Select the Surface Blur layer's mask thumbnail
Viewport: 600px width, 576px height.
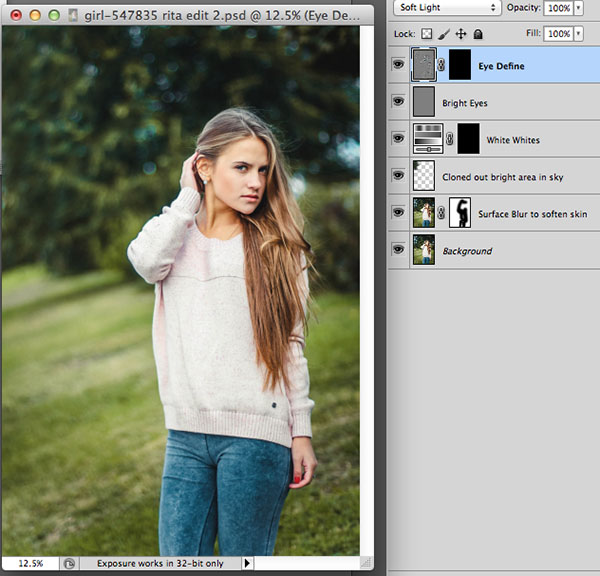point(461,213)
